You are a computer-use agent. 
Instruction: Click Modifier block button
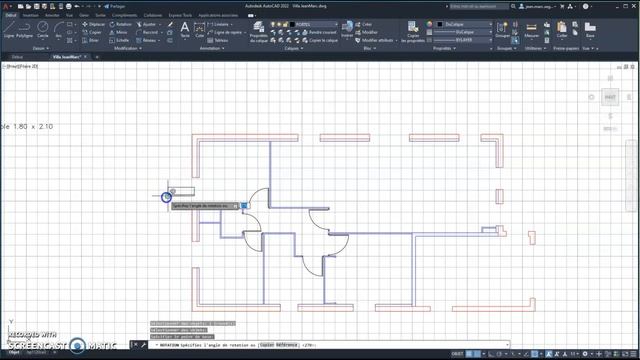pos(366,32)
